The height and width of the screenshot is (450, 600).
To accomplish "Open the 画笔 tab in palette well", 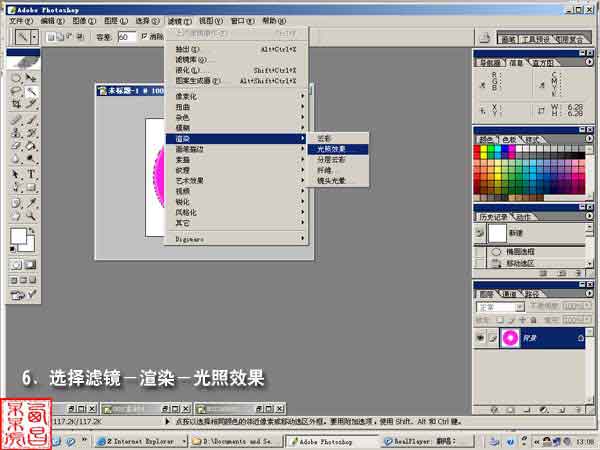I will coord(508,39).
